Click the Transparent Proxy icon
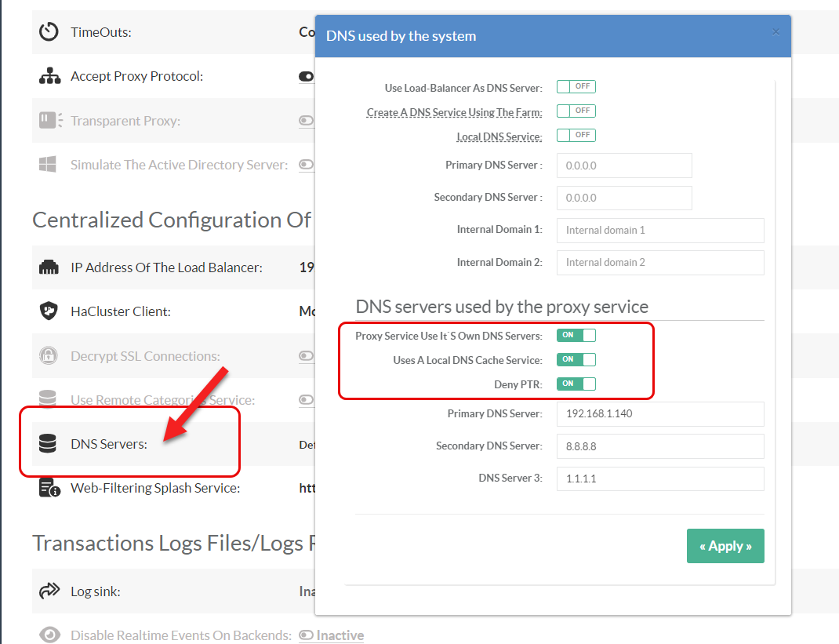The height and width of the screenshot is (644, 839). coord(49,121)
